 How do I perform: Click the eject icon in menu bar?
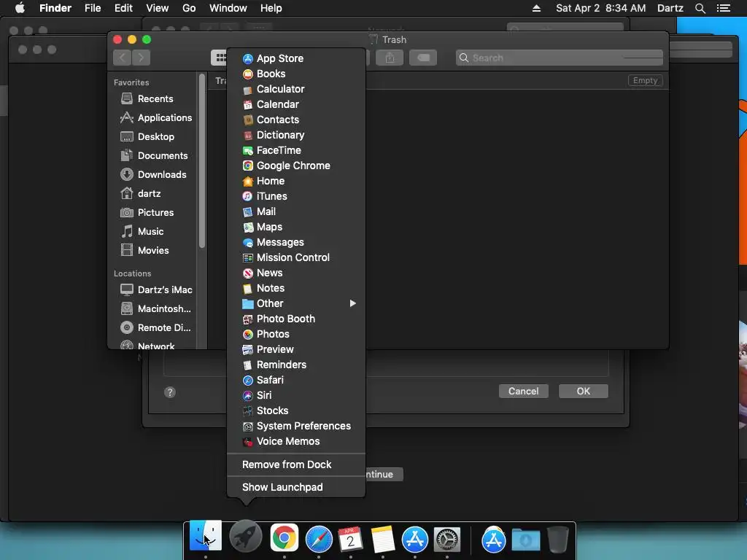click(x=536, y=8)
